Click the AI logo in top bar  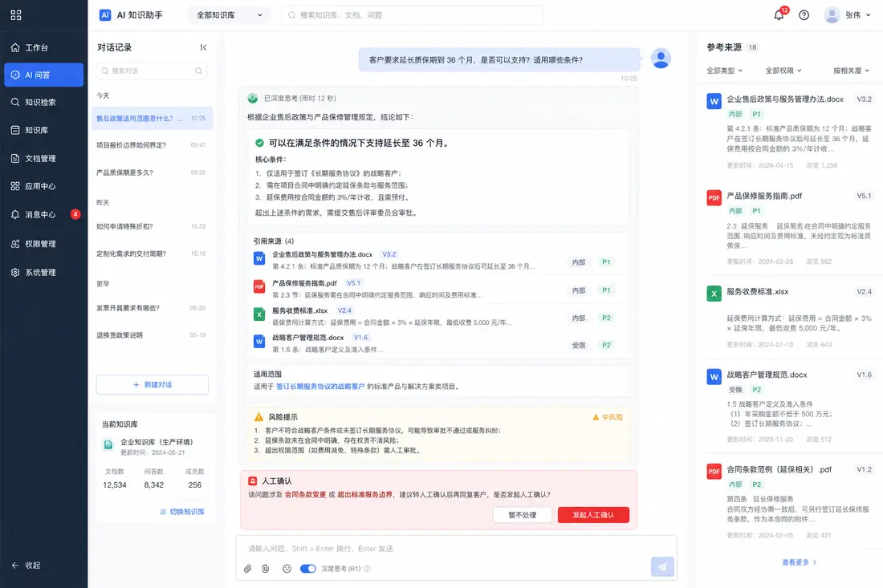pyautogui.click(x=105, y=15)
